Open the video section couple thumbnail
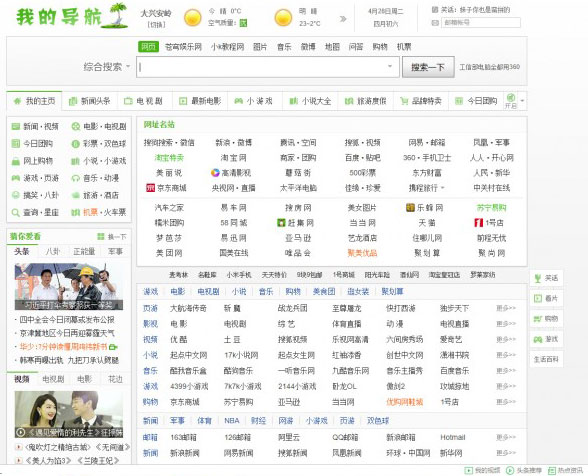This screenshot has height=476, width=588. (69, 414)
